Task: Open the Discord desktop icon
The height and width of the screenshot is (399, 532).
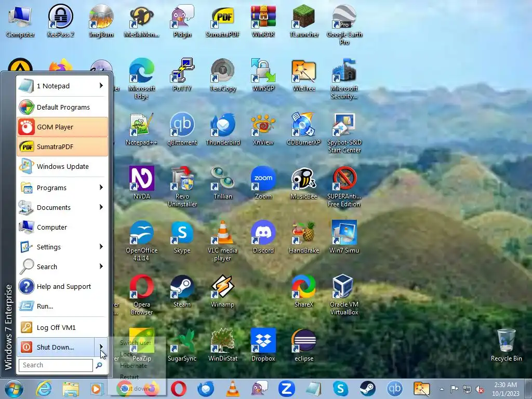Action: coord(263,237)
